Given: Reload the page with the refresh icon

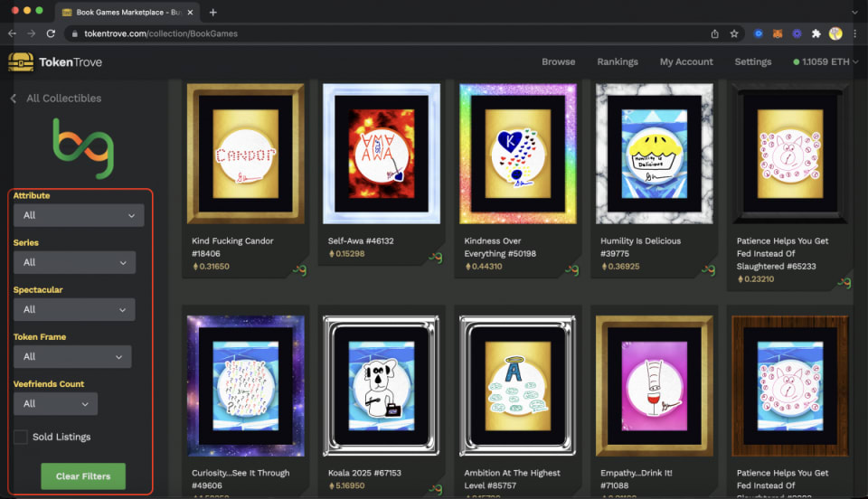Looking at the screenshot, I should coord(51,33).
